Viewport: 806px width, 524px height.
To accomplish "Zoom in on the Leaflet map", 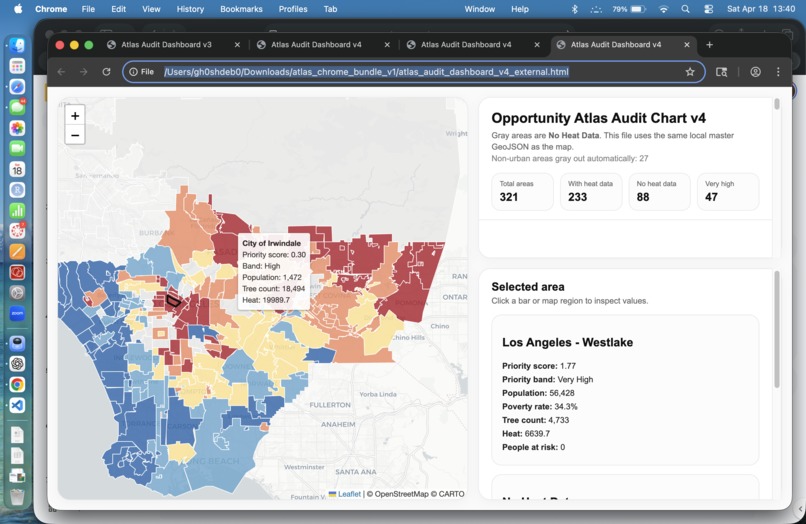I will (x=75, y=116).
